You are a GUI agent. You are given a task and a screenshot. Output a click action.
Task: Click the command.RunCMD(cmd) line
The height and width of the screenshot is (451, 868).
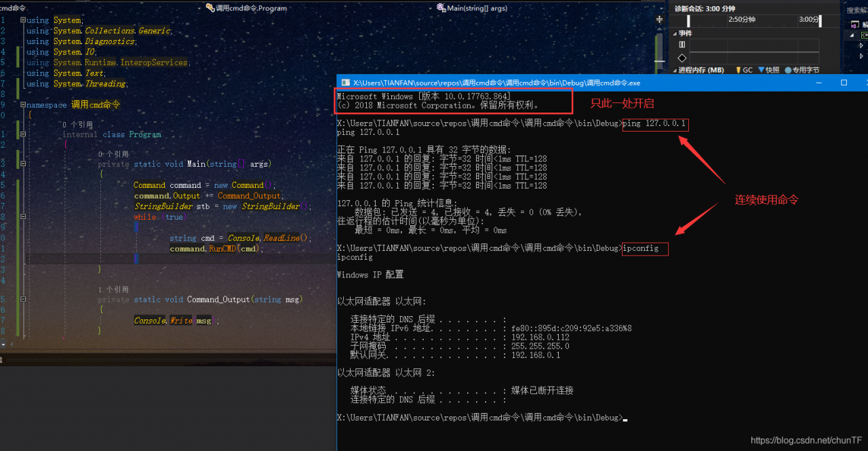(x=216, y=249)
